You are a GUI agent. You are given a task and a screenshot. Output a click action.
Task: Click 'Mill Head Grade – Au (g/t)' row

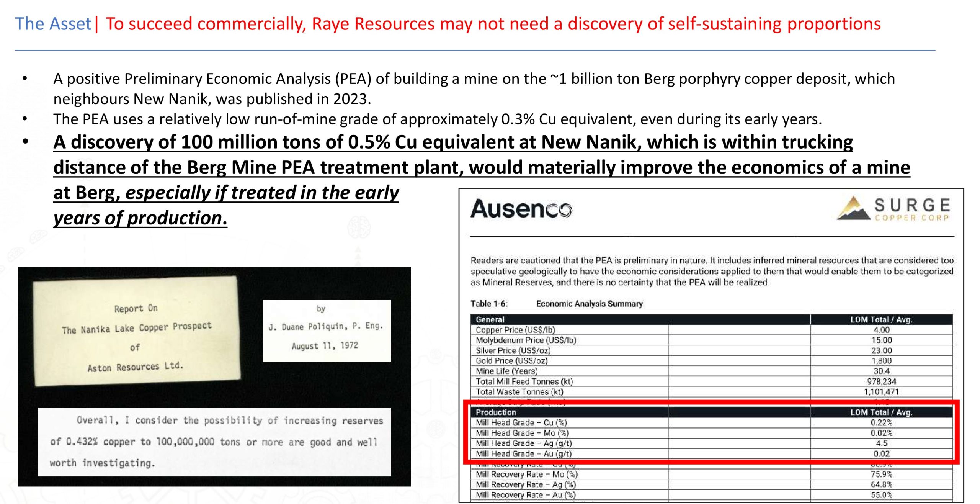pos(712,454)
